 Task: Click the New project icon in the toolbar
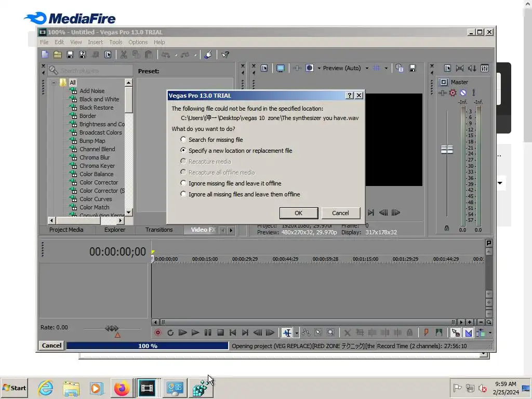coord(45,55)
